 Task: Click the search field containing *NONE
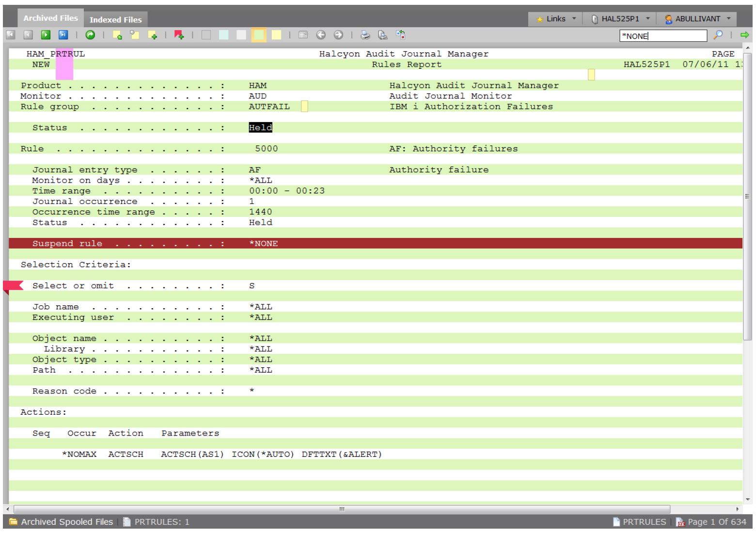click(663, 36)
